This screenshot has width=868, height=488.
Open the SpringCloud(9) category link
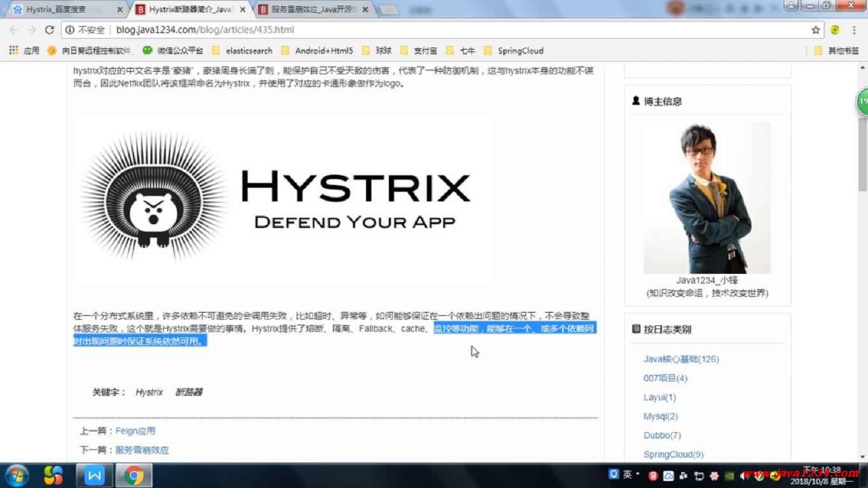click(x=674, y=454)
